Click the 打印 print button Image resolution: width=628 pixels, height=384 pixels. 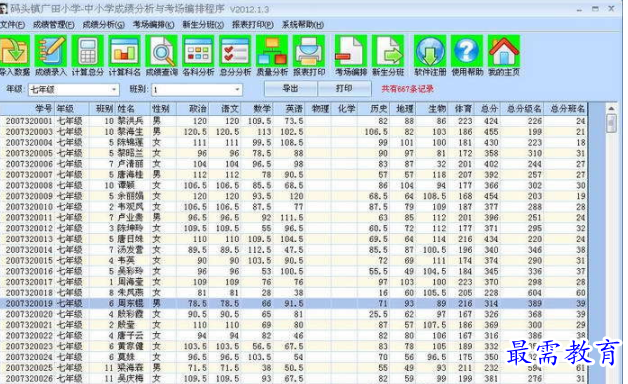tap(344, 88)
